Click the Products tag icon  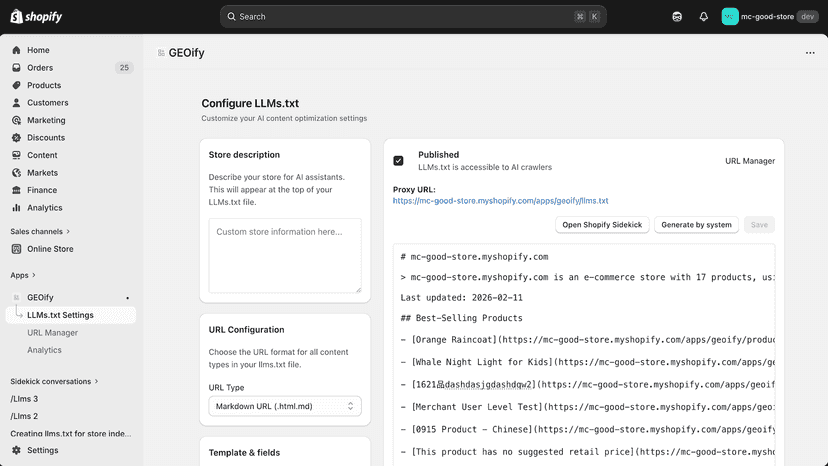coord(16,85)
